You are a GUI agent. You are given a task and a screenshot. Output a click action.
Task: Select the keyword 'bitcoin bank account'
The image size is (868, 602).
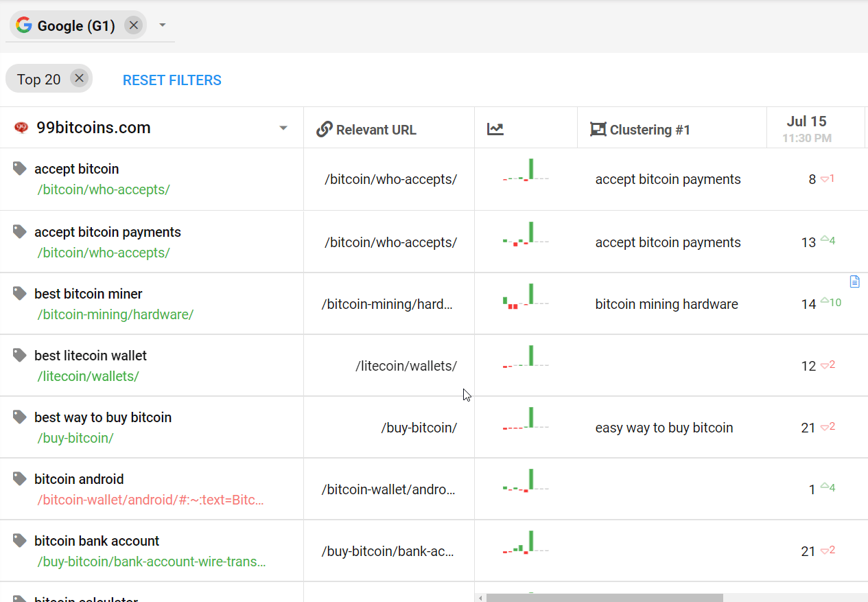click(x=97, y=541)
